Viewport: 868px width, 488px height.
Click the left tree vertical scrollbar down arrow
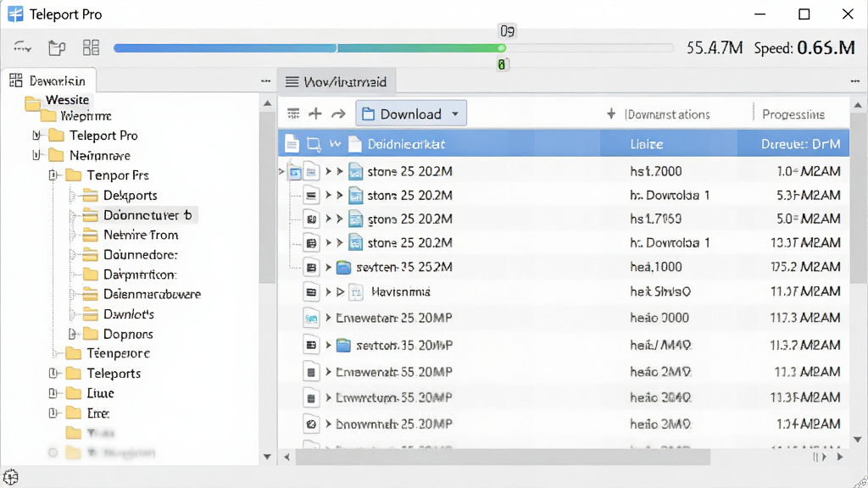pyautogui.click(x=267, y=457)
